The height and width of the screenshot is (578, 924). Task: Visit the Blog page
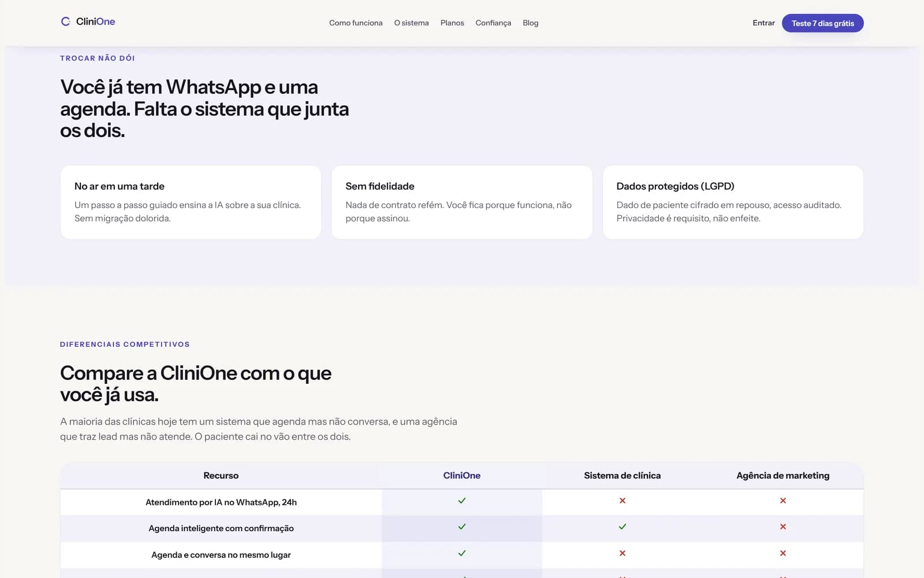(531, 23)
